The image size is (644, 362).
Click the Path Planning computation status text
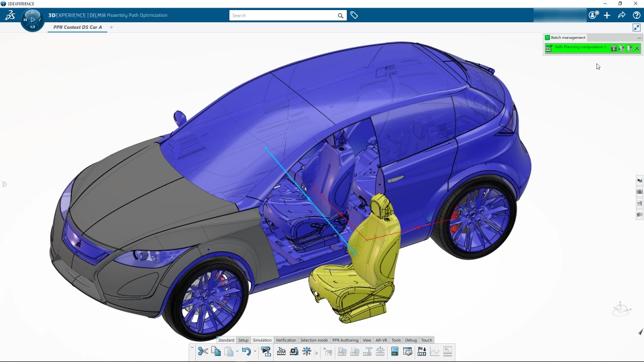pos(581,47)
